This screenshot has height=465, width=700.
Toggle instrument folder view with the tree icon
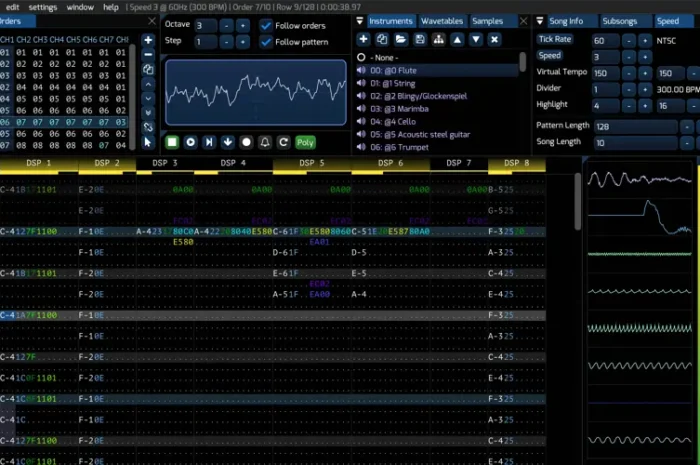point(438,39)
